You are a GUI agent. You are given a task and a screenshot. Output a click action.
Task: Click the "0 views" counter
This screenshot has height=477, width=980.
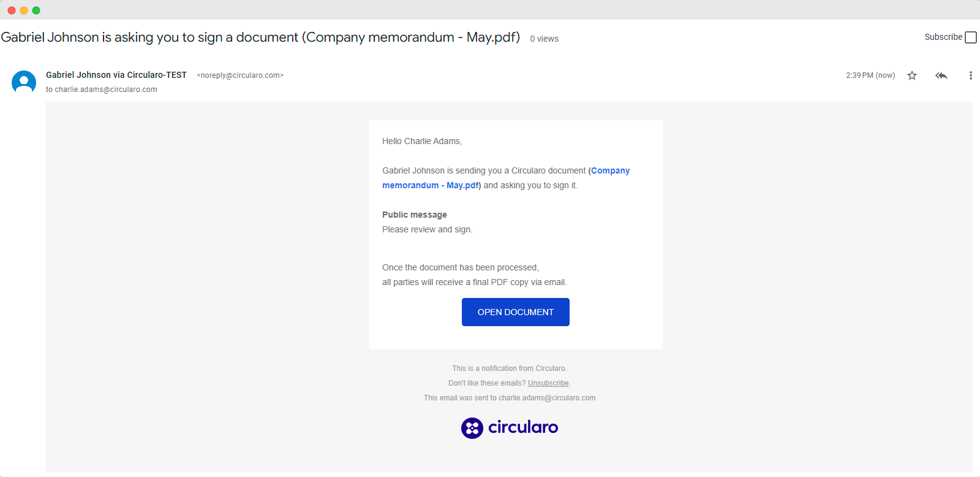pos(544,39)
